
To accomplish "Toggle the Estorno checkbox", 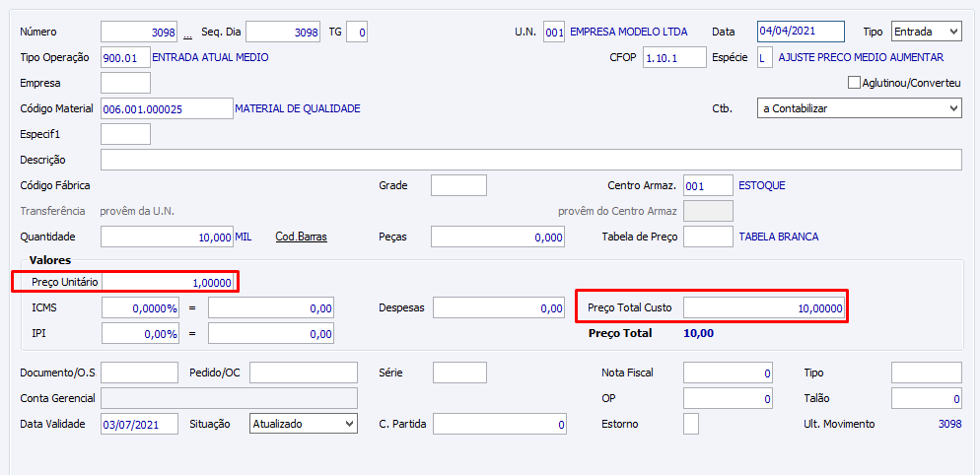I will (x=691, y=424).
